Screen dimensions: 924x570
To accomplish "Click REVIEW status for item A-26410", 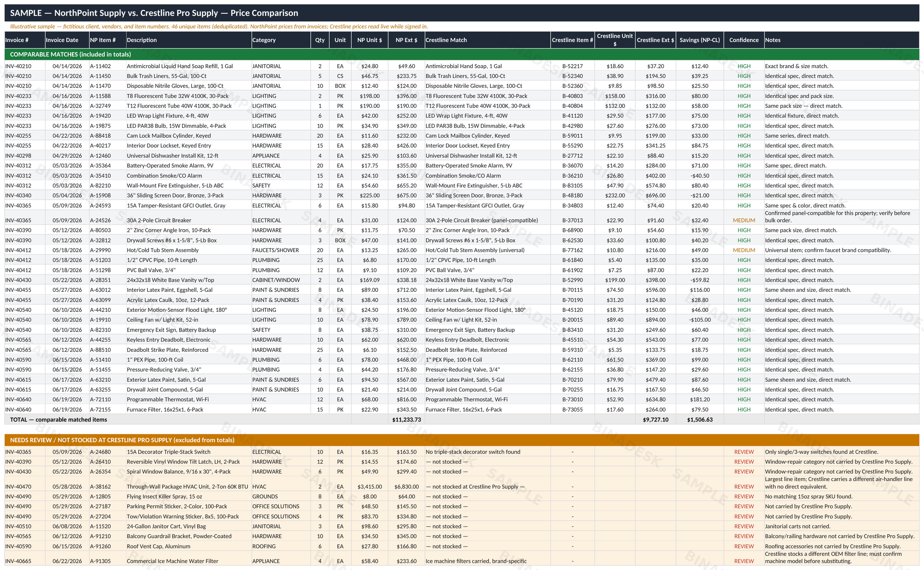I will pos(744,462).
